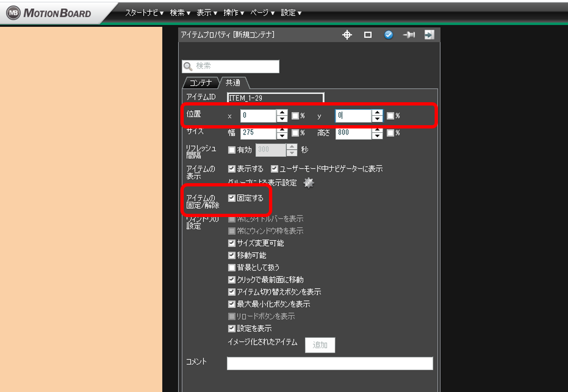This screenshot has width=568, height=392.
Task: Click the up stepper arrow for the x position value
Action: point(282,113)
